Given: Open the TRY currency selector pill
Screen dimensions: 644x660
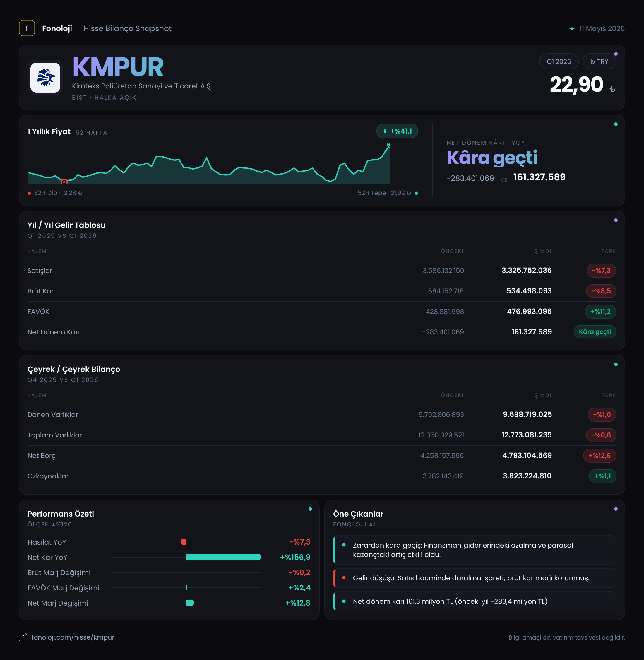Looking at the screenshot, I should (599, 61).
